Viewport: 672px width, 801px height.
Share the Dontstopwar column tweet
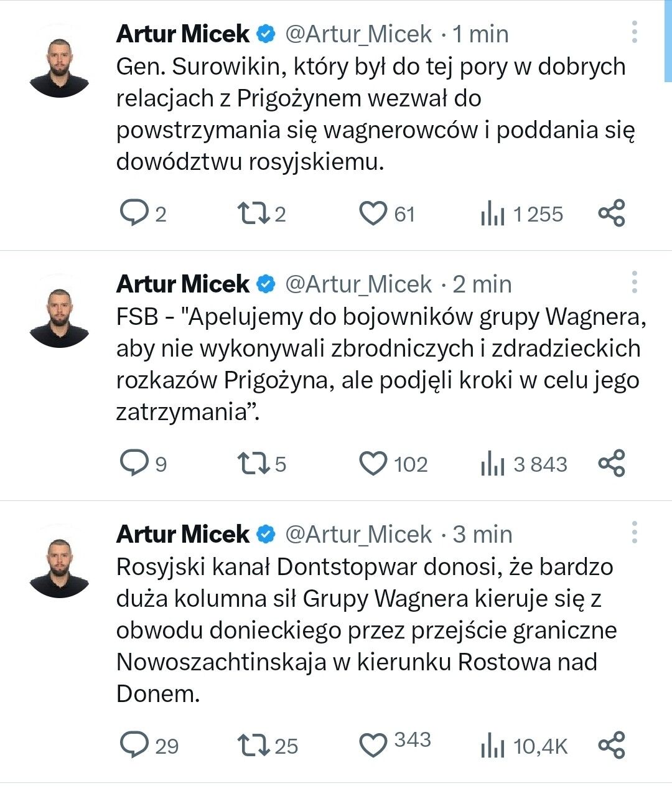point(611,745)
